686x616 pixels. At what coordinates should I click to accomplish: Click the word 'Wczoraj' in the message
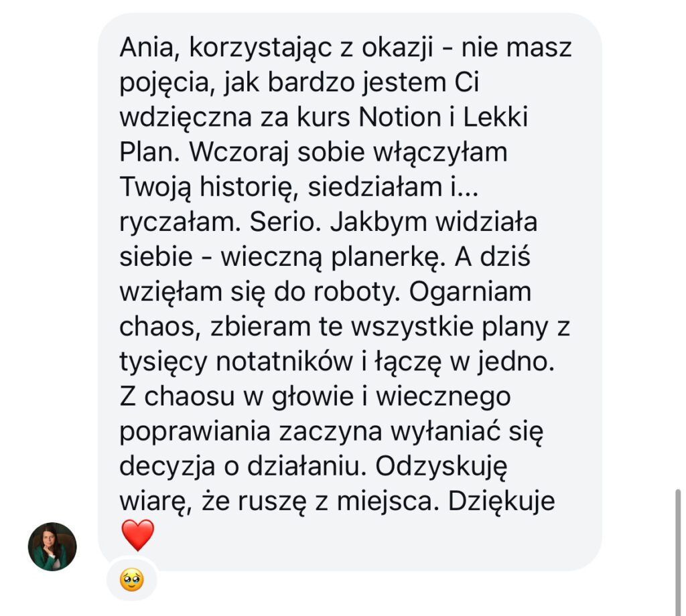point(239,153)
